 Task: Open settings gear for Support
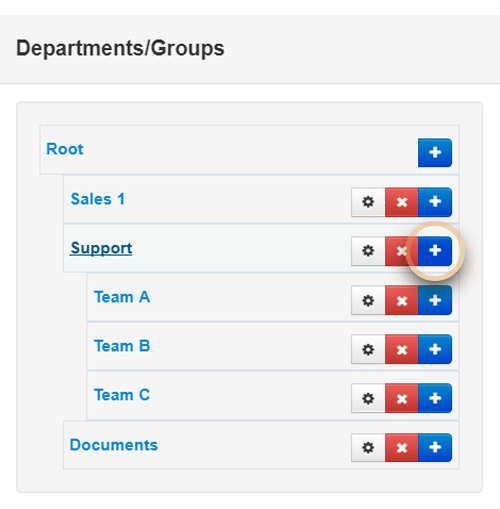coord(368,251)
